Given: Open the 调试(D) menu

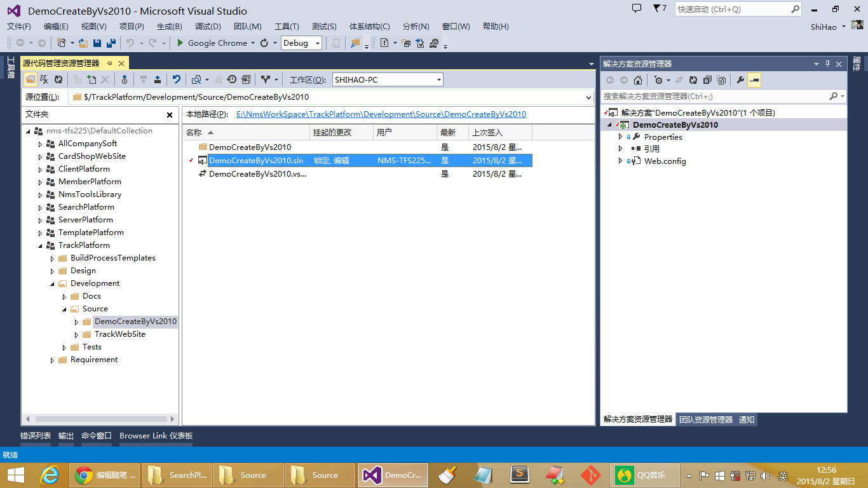Looking at the screenshot, I should (208, 26).
